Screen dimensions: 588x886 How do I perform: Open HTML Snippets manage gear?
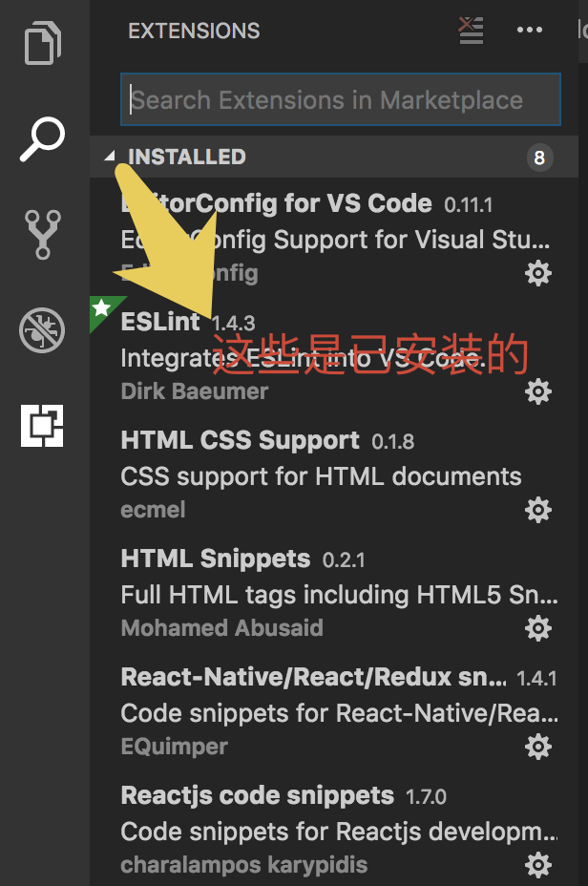pyautogui.click(x=537, y=628)
